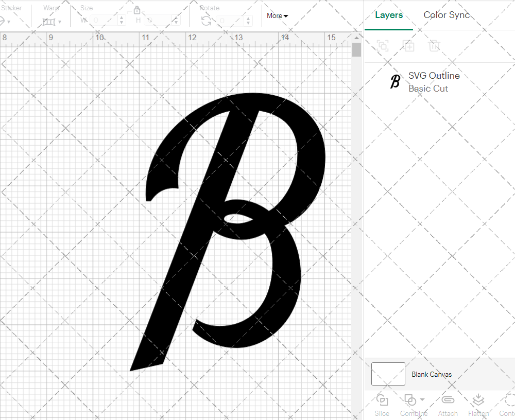
Task: Click the Slice tool icon
Action: [x=382, y=400]
